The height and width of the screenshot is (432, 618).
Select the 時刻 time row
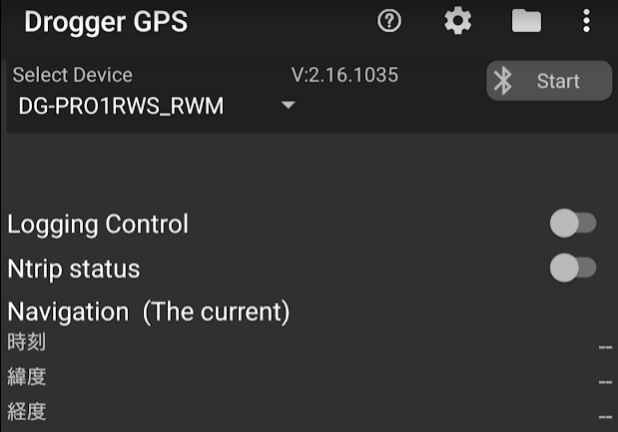(309, 342)
